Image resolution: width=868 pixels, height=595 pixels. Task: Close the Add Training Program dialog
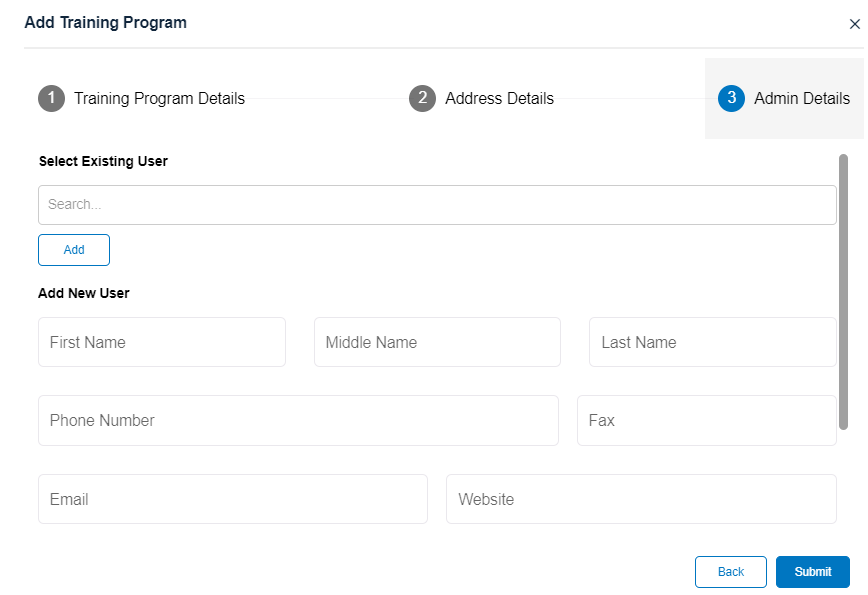coord(854,25)
